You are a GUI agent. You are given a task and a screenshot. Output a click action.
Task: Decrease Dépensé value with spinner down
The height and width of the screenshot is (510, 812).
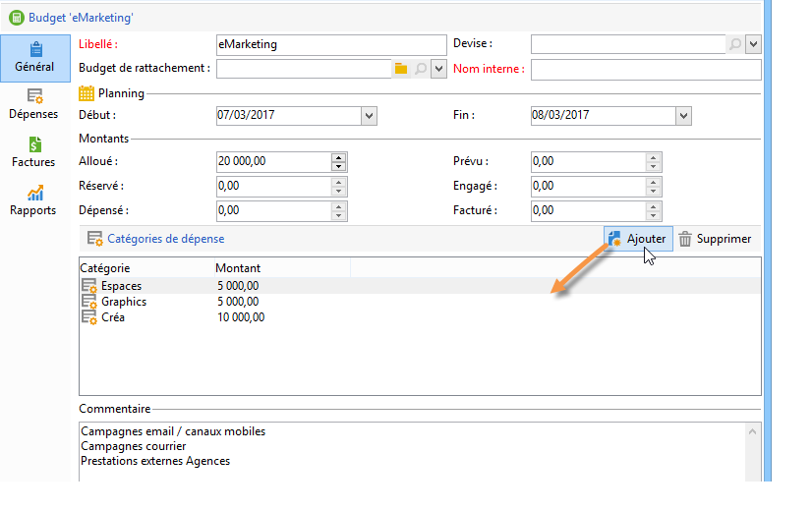coord(339,215)
